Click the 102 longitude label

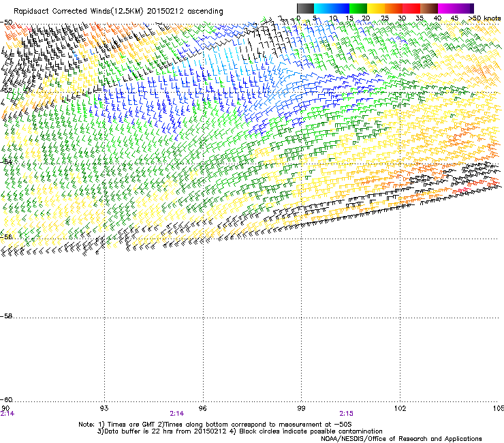tap(400, 408)
